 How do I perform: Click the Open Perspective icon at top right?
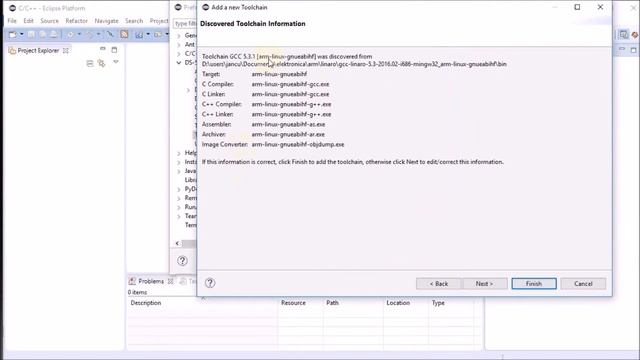(623, 35)
